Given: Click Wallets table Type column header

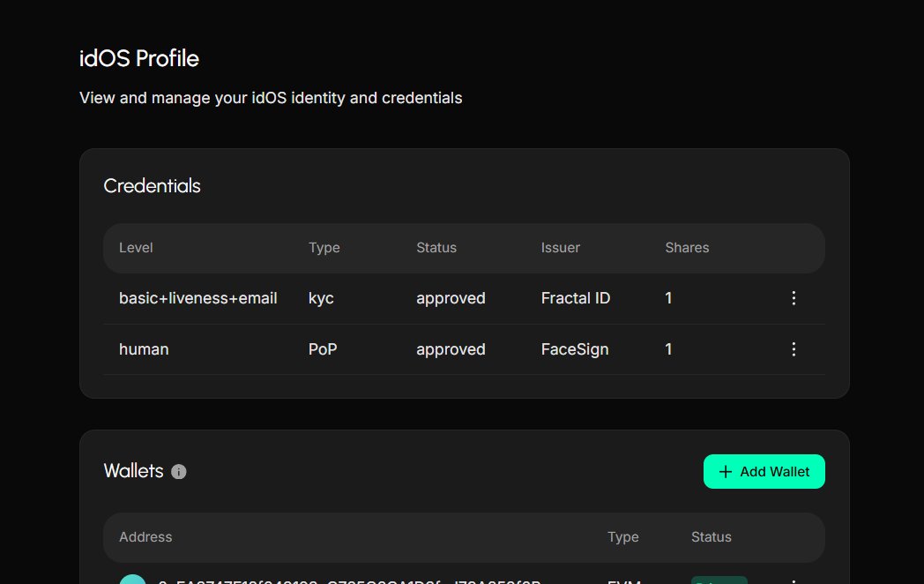Looking at the screenshot, I should click(623, 536).
